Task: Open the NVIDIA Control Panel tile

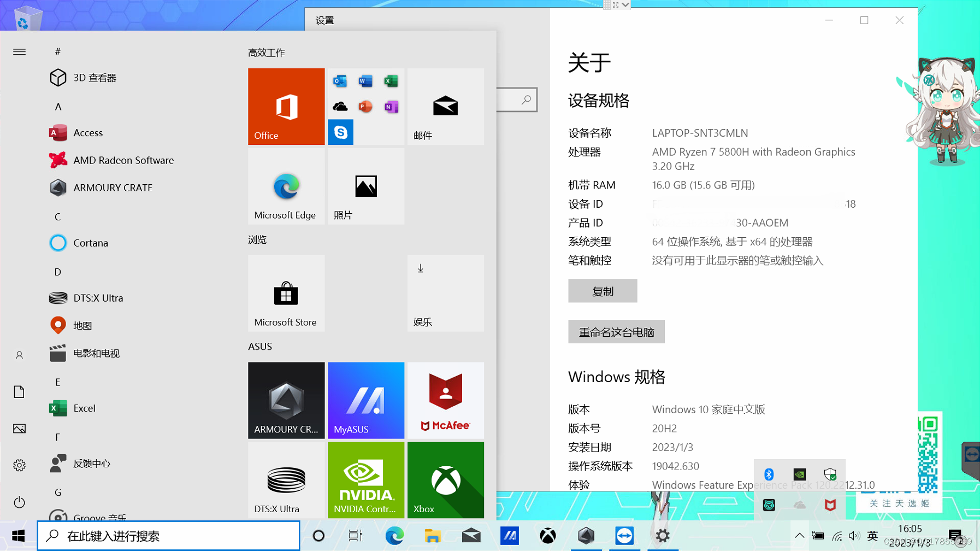Action: pyautogui.click(x=366, y=480)
